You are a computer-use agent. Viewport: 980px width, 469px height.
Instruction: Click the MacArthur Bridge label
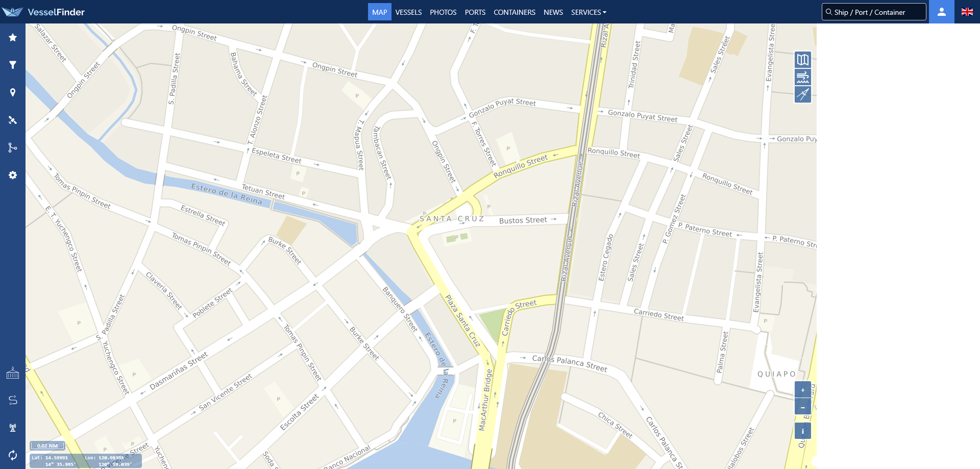click(x=485, y=400)
